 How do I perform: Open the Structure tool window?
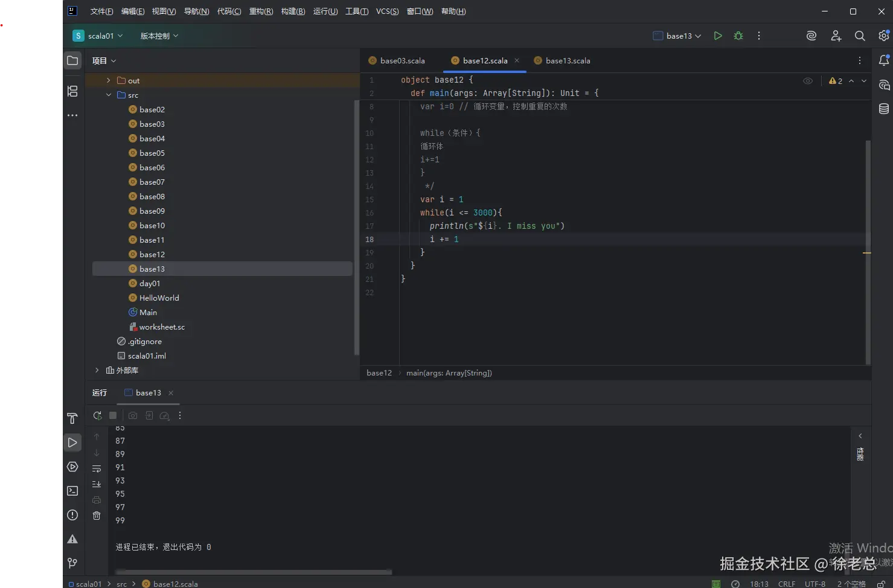tap(72, 91)
